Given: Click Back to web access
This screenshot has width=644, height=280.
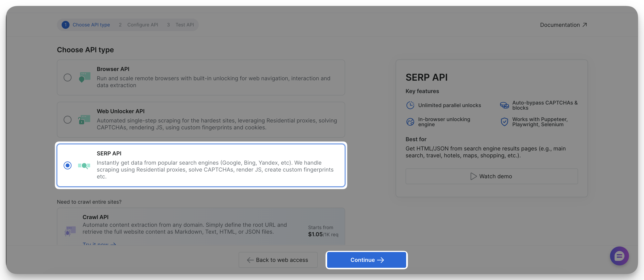Looking at the screenshot, I should [x=278, y=260].
